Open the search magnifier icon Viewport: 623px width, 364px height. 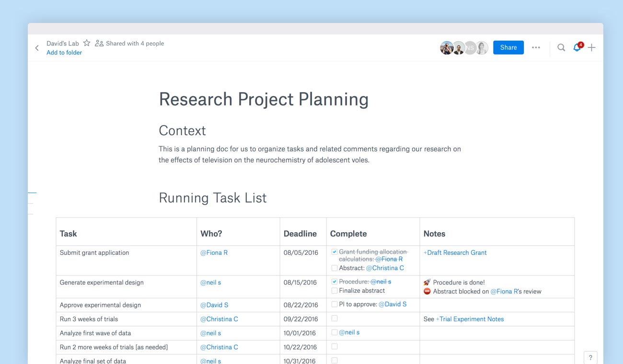click(561, 47)
